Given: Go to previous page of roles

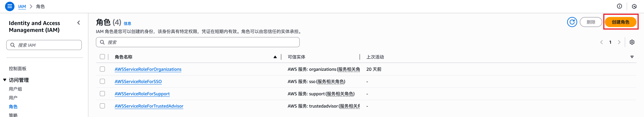Looking at the screenshot, I should (x=602, y=42).
